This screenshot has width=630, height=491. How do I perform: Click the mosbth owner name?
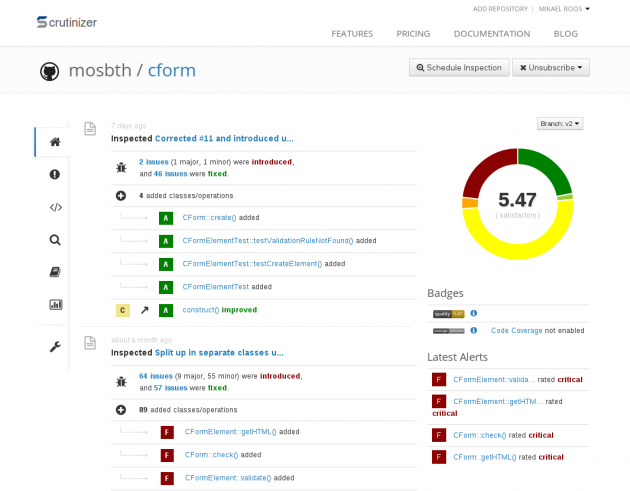click(100, 70)
